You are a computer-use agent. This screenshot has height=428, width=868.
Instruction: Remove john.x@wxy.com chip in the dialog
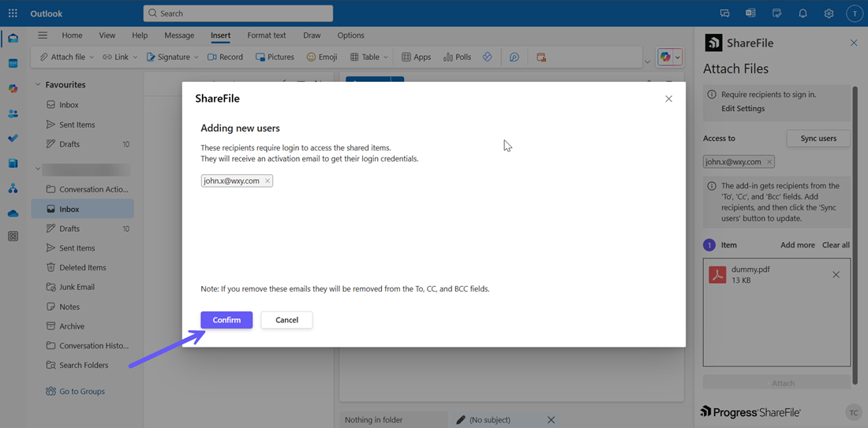268,181
